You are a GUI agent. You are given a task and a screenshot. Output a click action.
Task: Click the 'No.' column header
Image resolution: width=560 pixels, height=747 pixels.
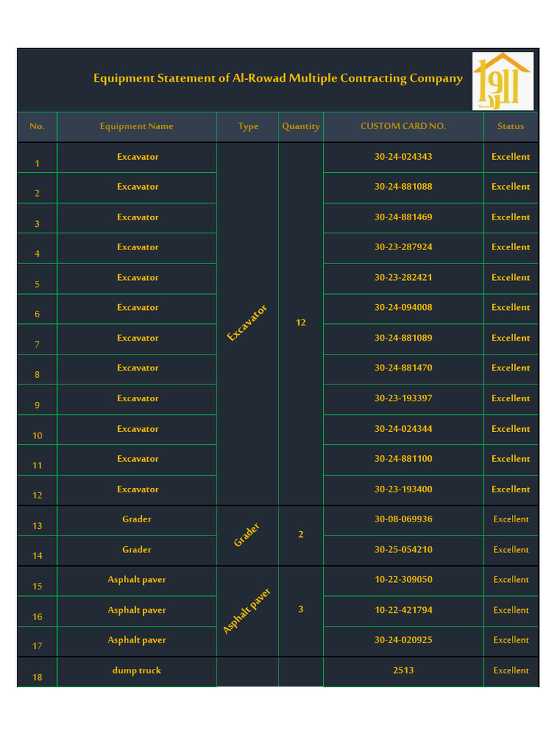(x=36, y=126)
